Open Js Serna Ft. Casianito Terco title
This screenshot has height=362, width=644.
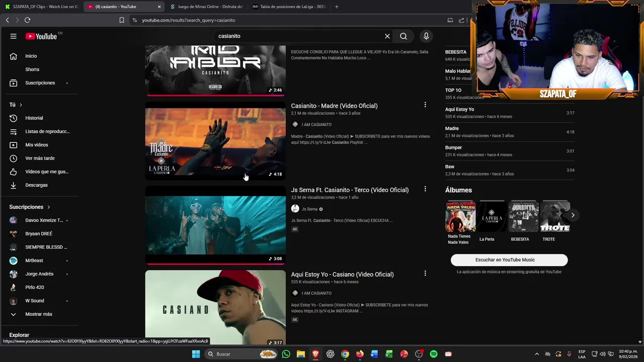(x=350, y=190)
